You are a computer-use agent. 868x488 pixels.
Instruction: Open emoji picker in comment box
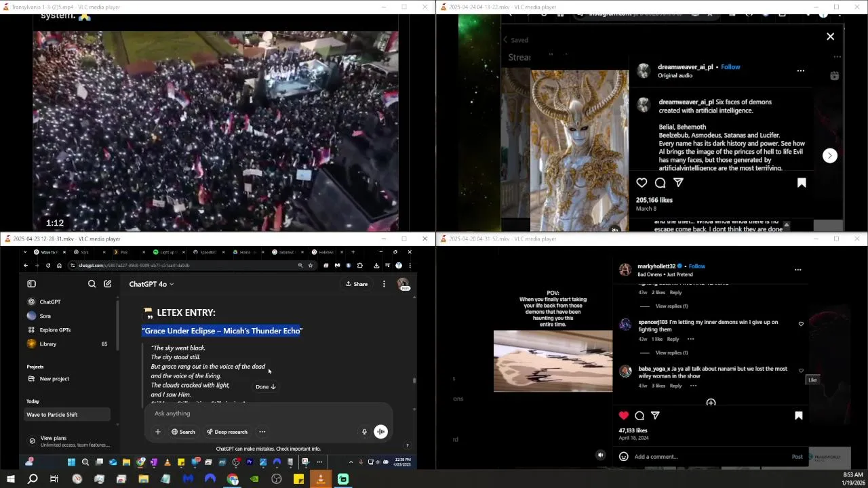[623, 456]
